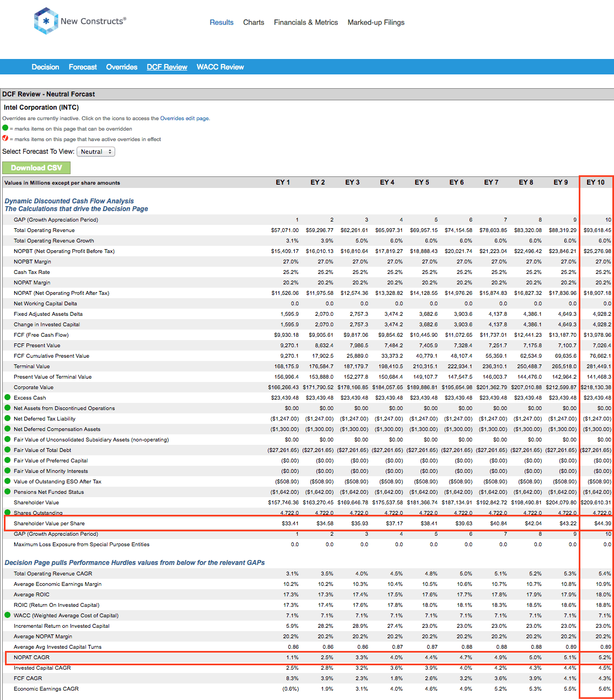The image size is (614, 700).
Task: Click the Average ROIC row label
Action: point(31,594)
